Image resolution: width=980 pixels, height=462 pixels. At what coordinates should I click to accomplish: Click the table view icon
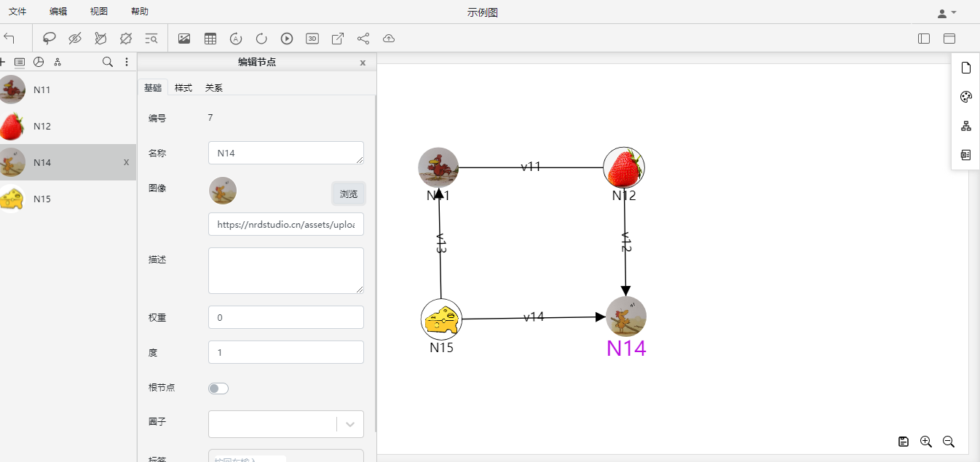click(210, 38)
